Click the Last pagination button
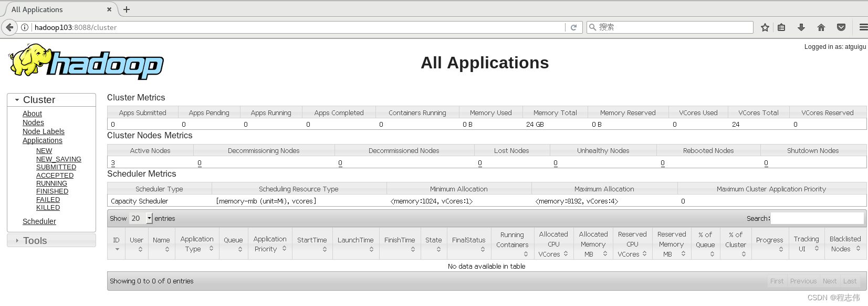The height and width of the screenshot is (306, 868). (x=850, y=281)
